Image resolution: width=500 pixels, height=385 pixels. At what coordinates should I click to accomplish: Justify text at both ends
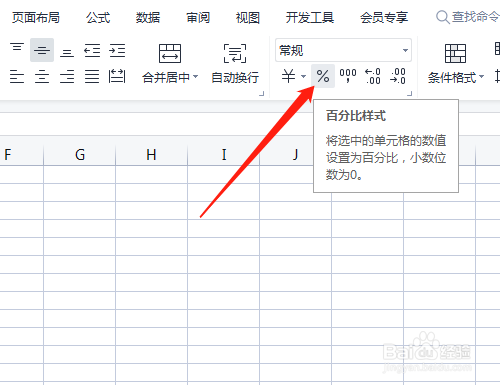coord(92,77)
